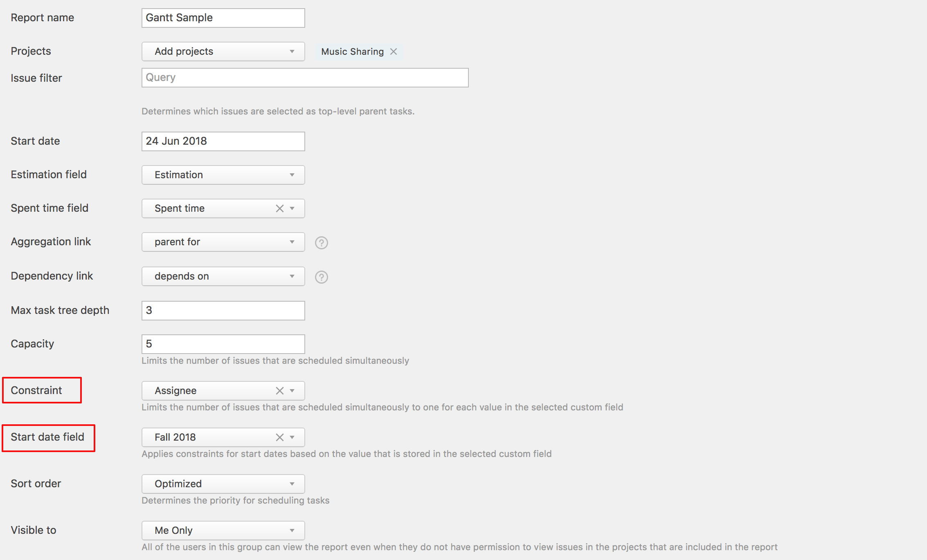
Task: Clear the Assignee constraint selection
Action: point(280,391)
